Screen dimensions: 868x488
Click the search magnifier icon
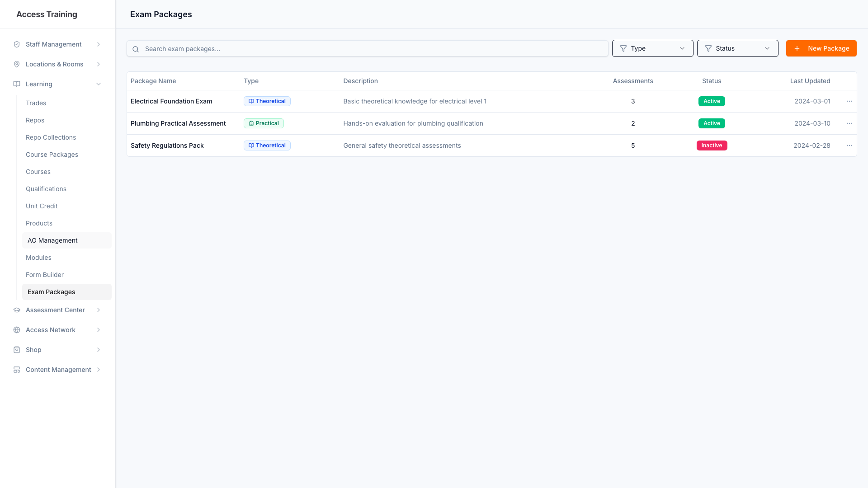click(136, 49)
